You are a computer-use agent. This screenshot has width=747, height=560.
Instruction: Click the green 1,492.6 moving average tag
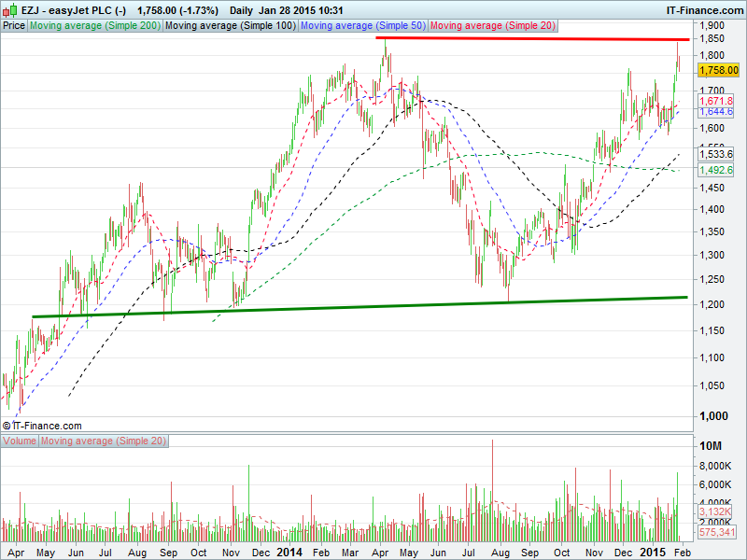(x=715, y=170)
